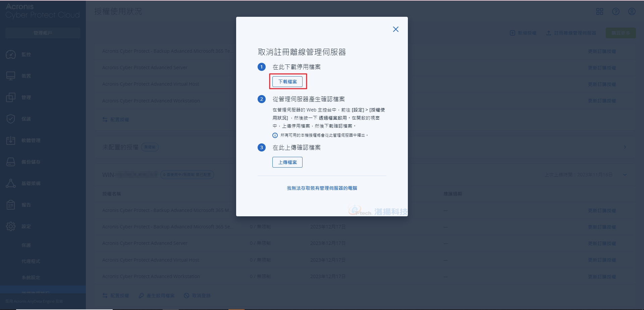Click the 0 個使用中/無限制 badge of WIN server
The width and height of the screenshot is (644, 310).
tap(187, 175)
